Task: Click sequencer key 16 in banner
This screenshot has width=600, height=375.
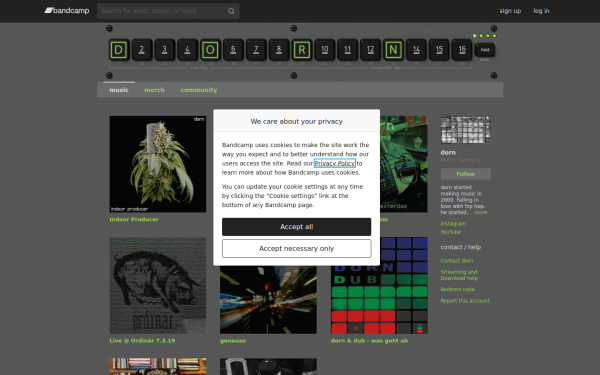Action: (x=462, y=50)
